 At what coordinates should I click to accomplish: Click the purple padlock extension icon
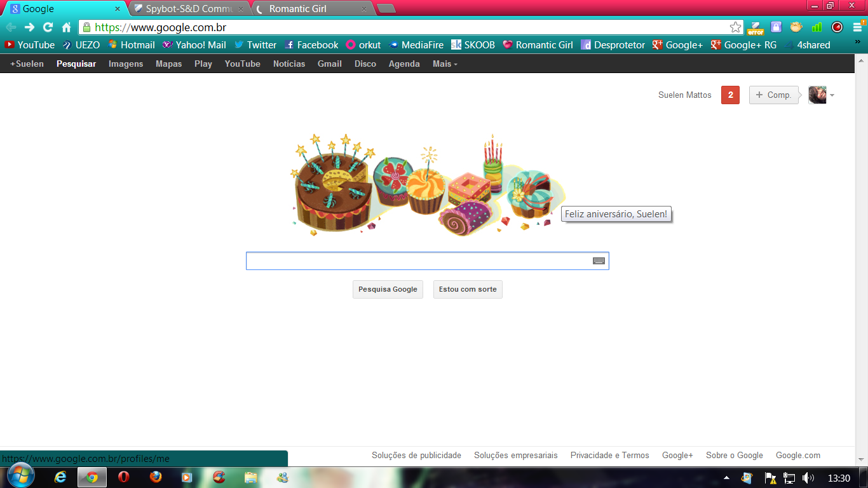click(776, 27)
